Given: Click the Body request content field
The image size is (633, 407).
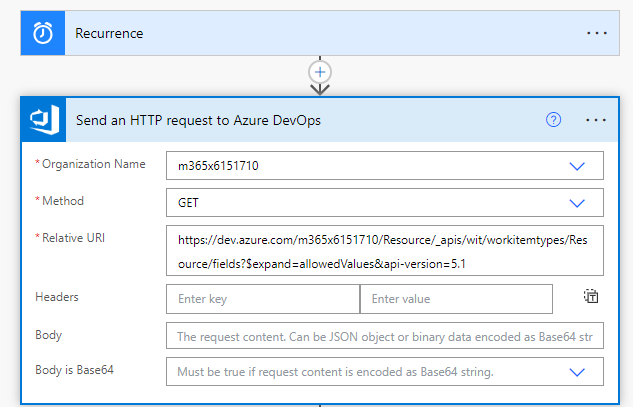Looking at the screenshot, I should click(x=385, y=336).
